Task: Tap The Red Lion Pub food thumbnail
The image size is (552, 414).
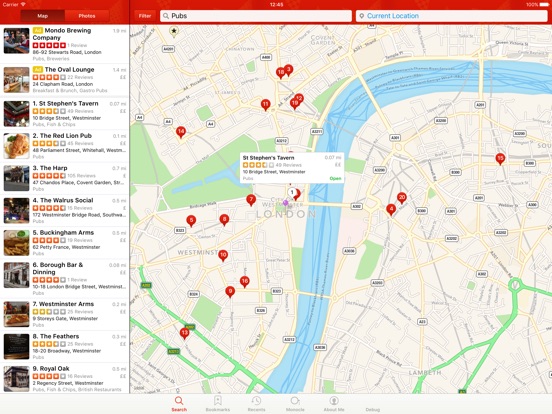Action: (17, 146)
